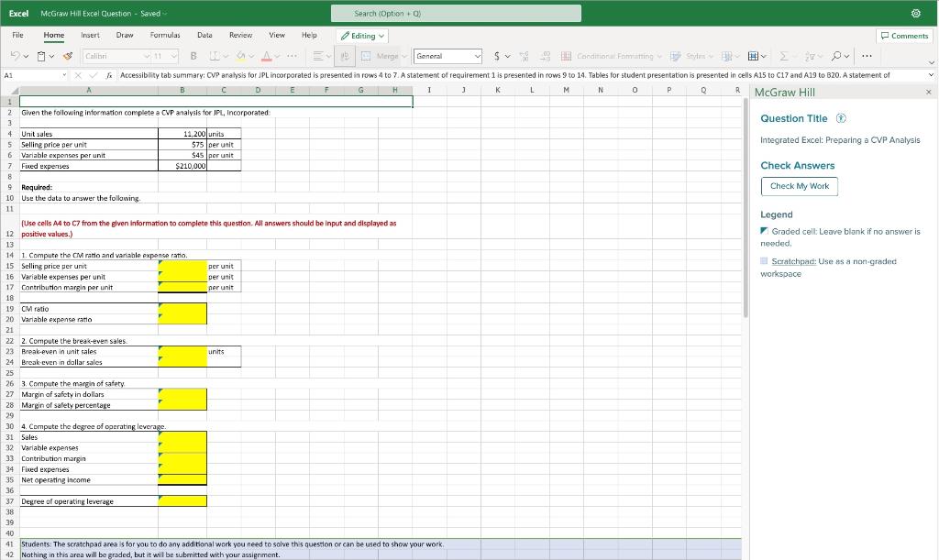Select cell B4 containing 11,200

182,134
